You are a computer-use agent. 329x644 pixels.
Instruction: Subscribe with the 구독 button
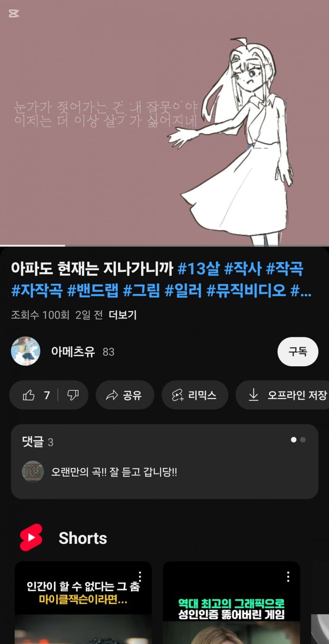point(298,352)
